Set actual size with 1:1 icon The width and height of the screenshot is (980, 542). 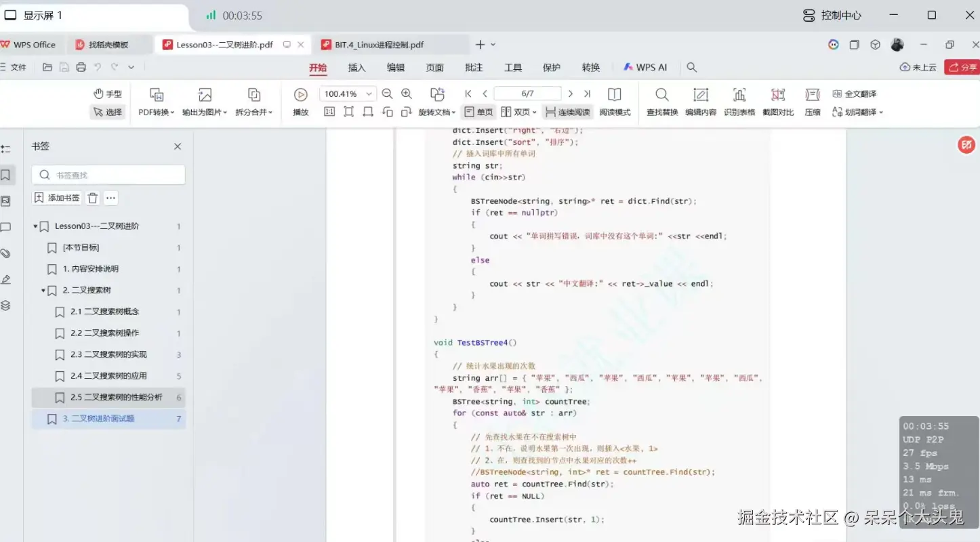pos(329,112)
